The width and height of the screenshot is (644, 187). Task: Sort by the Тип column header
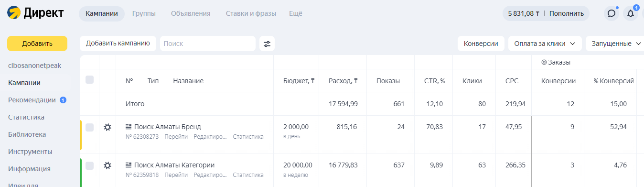153,81
